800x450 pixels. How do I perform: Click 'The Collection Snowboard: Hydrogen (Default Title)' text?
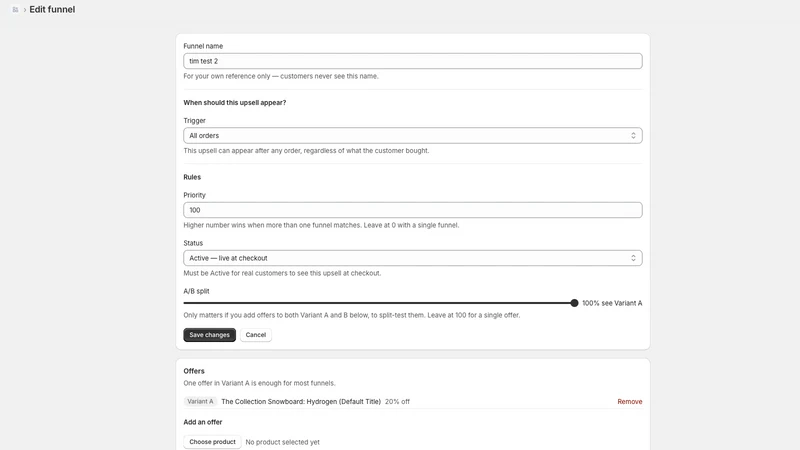(301, 402)
